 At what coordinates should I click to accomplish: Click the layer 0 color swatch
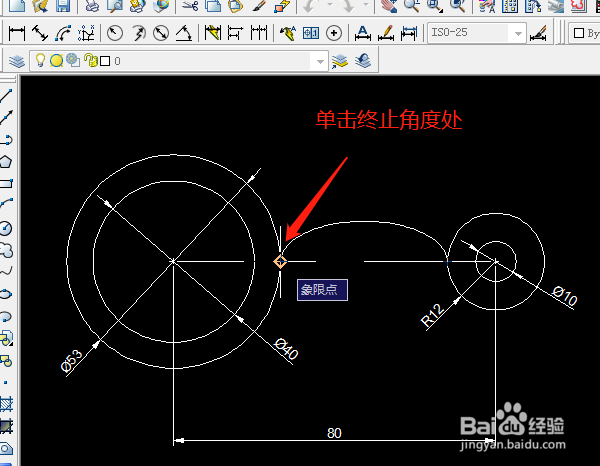[105, 61]
